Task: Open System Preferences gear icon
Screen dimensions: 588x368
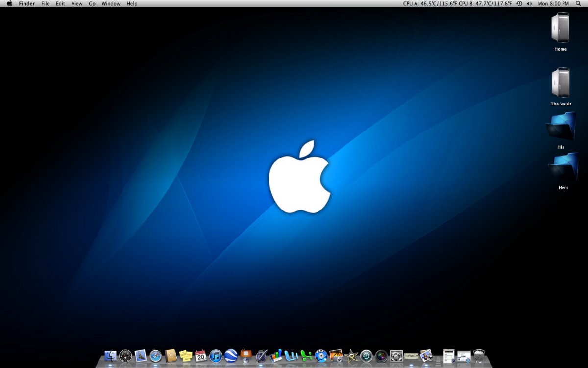Action: [396, 356]
